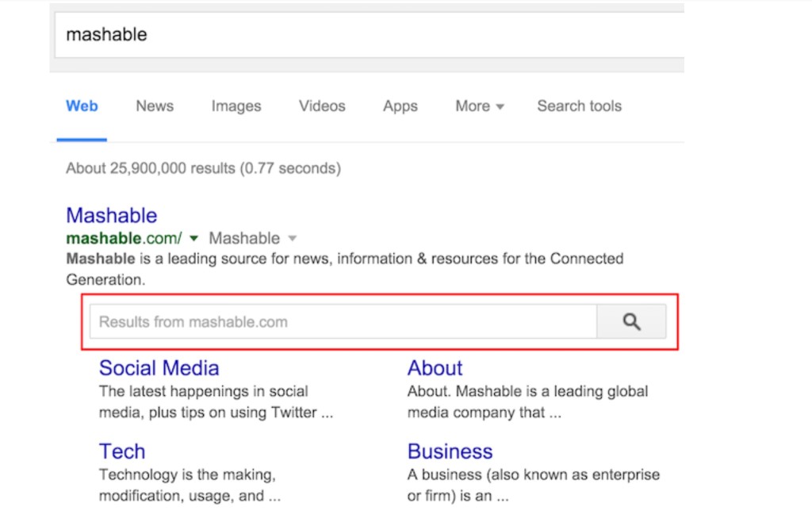Click the green mashable.com/ URL
Image resolution: width=812 pixels, height=526 pixels.
(x=124, y=238)
